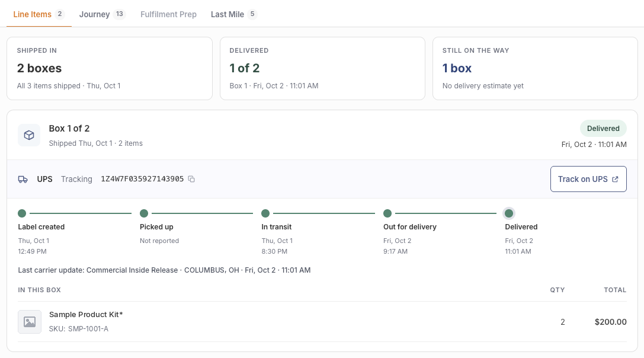Click 'All 3 items shipped · Thu, Oct 1' text
This screenshot has width=644, height=358.
[x=69, y=86]
